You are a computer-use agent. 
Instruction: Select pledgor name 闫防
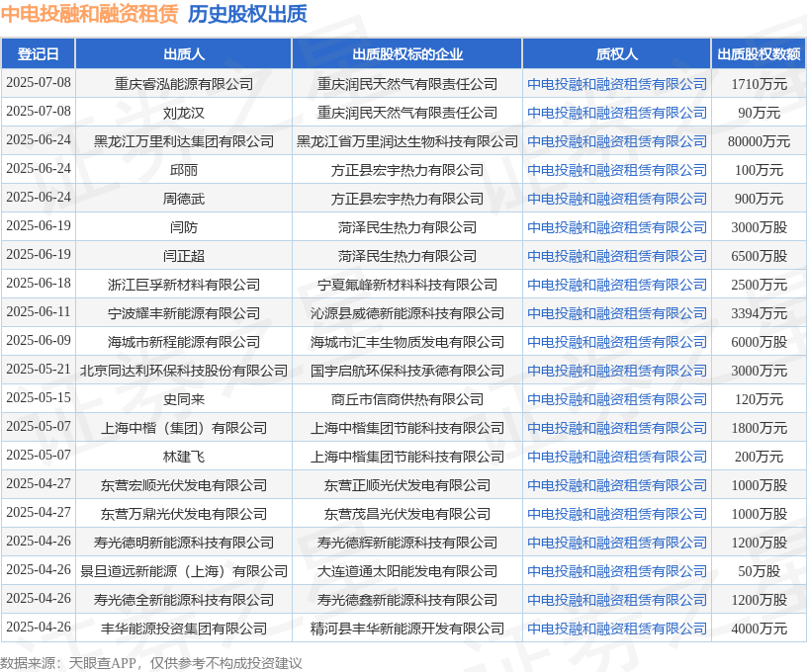point(184,227)
